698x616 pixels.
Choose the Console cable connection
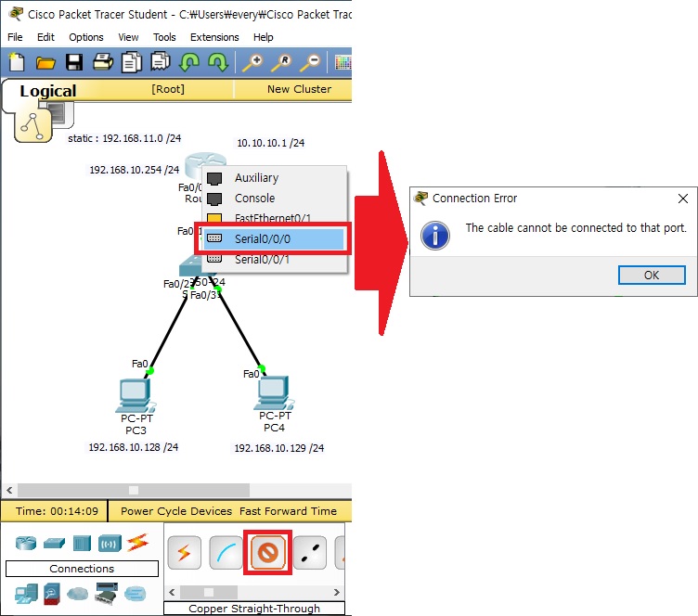(x=226, y=553)
